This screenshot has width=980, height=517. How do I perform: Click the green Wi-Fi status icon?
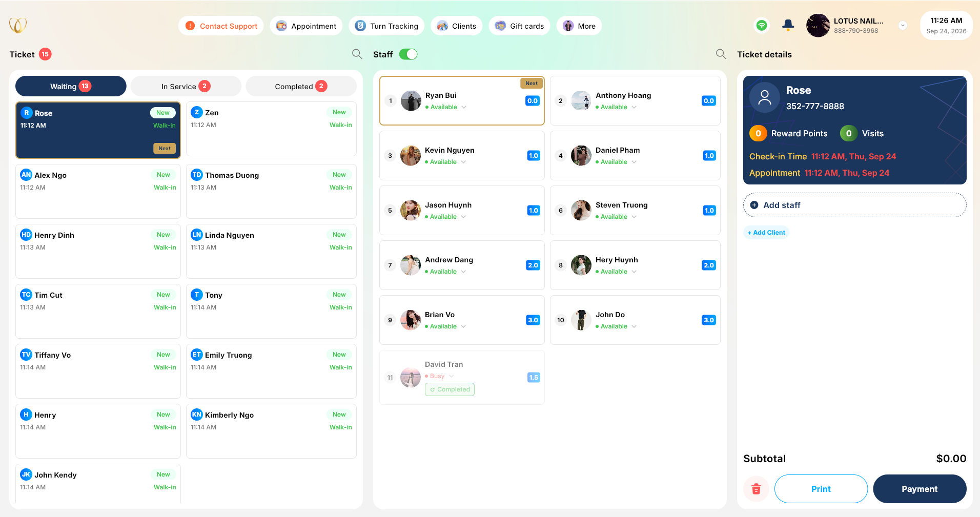tap(762, 25)
